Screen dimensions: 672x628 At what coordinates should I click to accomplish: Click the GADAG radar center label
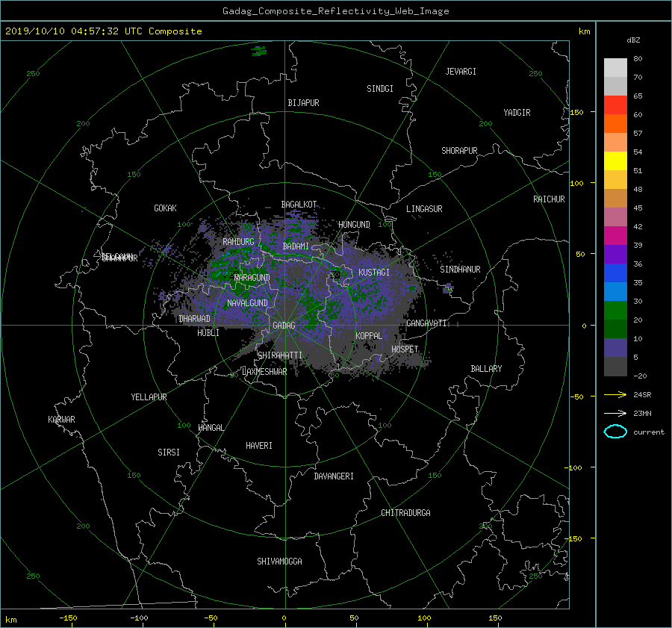pos(284,326)
